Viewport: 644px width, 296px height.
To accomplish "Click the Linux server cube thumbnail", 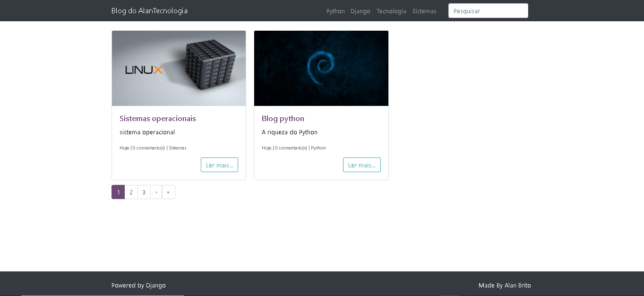I will (x=179, y=68).
